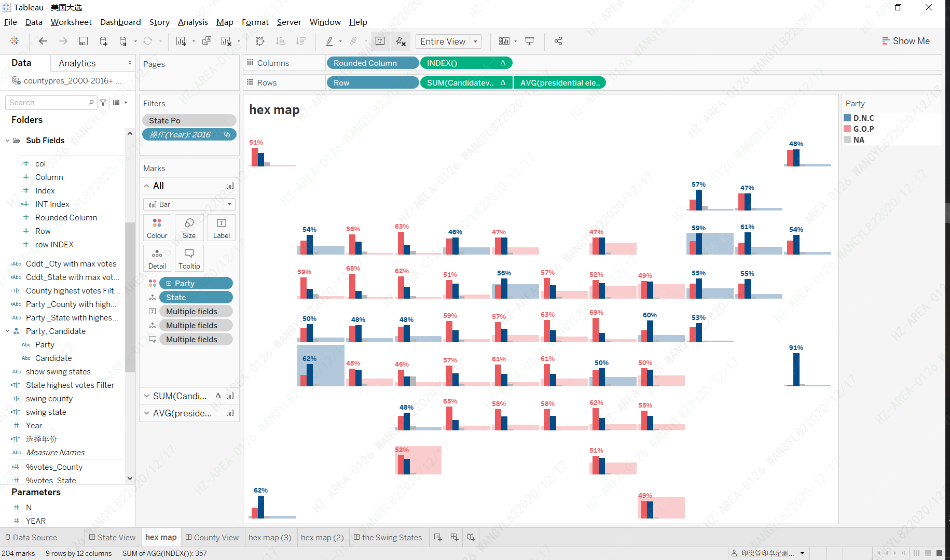Click the G.O.P legend color swatch
950x560 pixels.
click(x=847, y=129)
